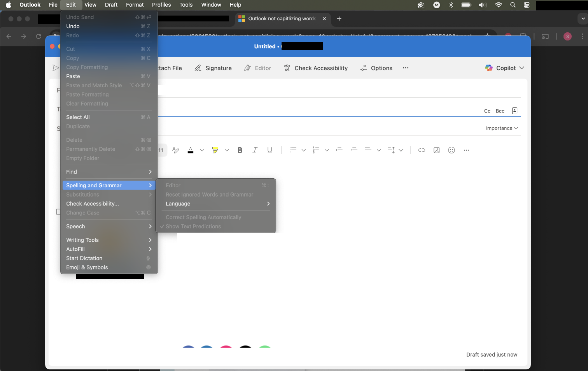588x371 pixels.
Task: Clear text formatting with the eraser icon
Action: click(175, 150)
